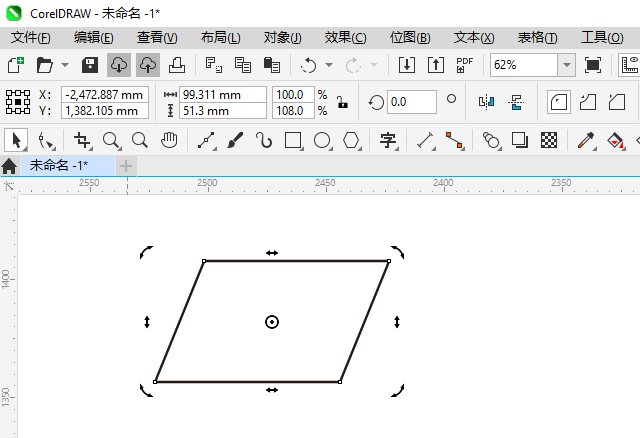Open the 查看(V) menu
This screenshot has height=438, width=640.
point(157,38)
